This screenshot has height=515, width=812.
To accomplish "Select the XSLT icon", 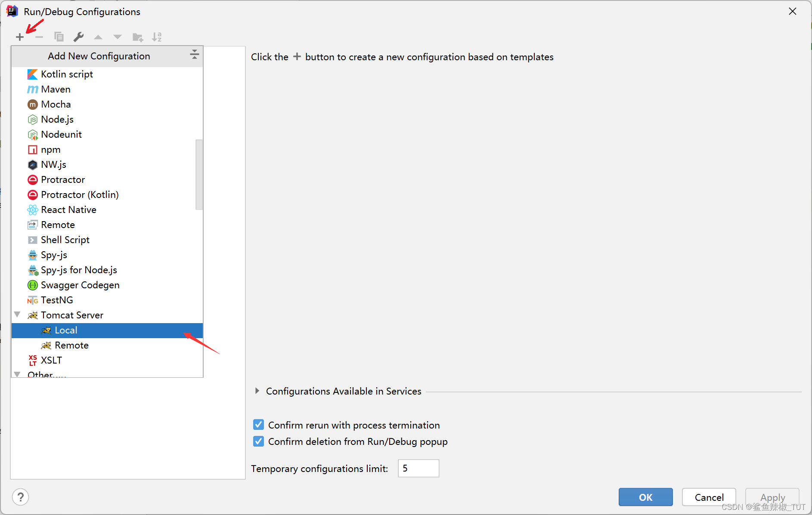I will point(32,361).
